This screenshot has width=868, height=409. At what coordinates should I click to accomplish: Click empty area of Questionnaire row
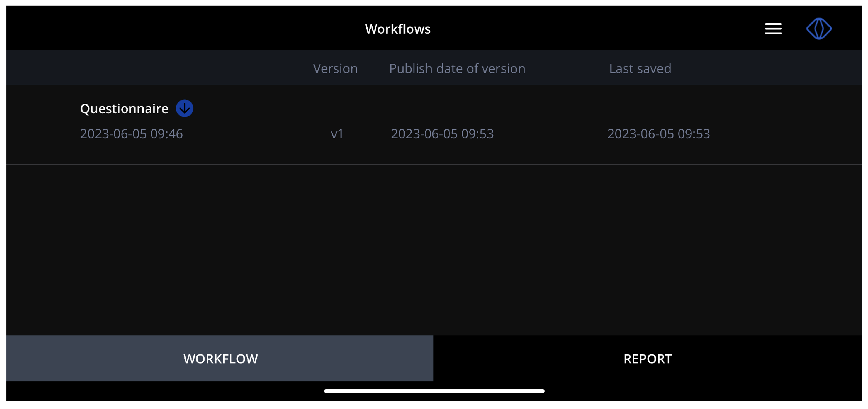pos(784,123)
